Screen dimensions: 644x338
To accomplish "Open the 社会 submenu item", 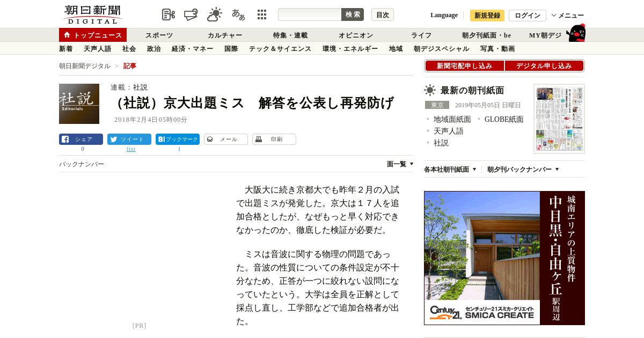I will (129, 49).
